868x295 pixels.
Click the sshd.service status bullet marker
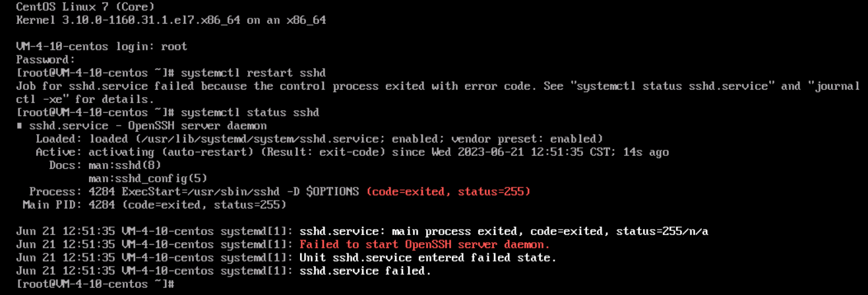pos(19,126)
